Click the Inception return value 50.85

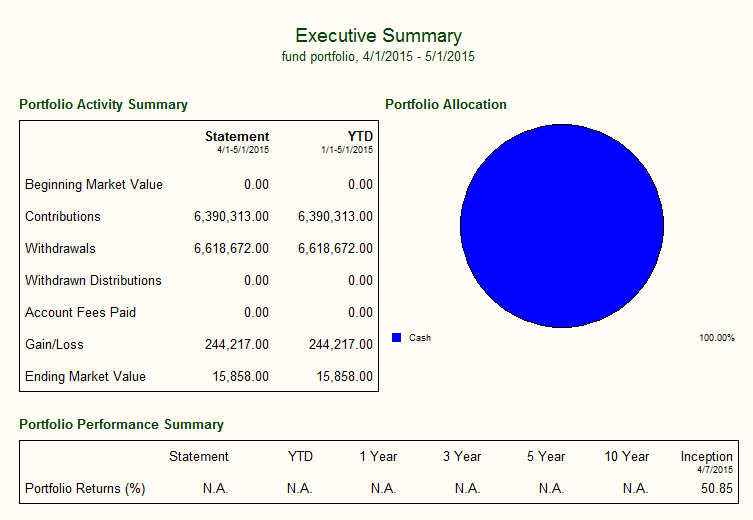pos(716,489)
